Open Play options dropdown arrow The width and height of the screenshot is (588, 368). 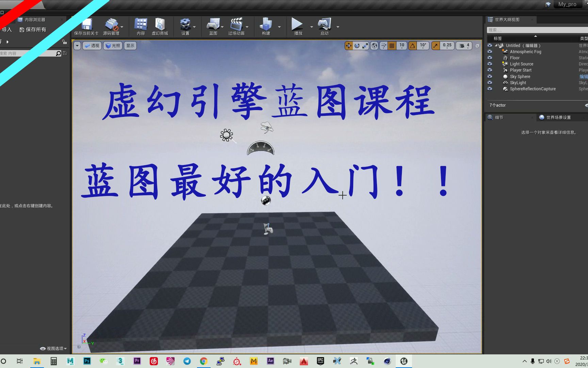click(311, 27)
